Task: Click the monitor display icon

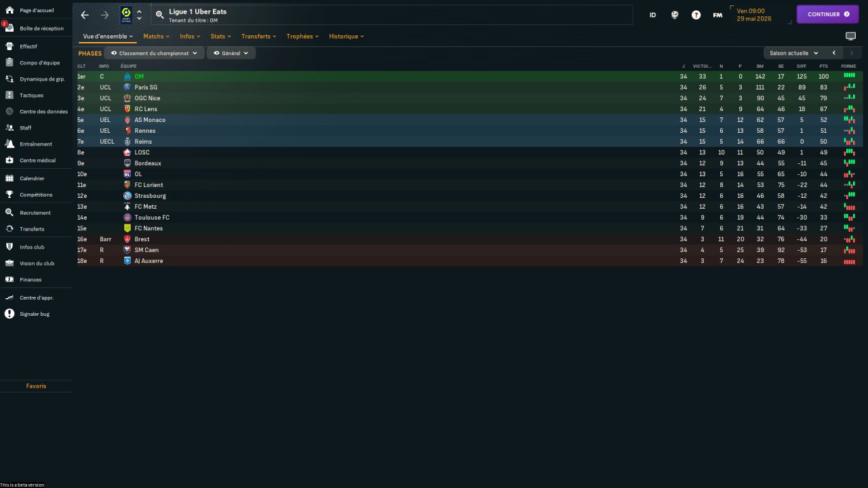Action: (x=850, y=36)
